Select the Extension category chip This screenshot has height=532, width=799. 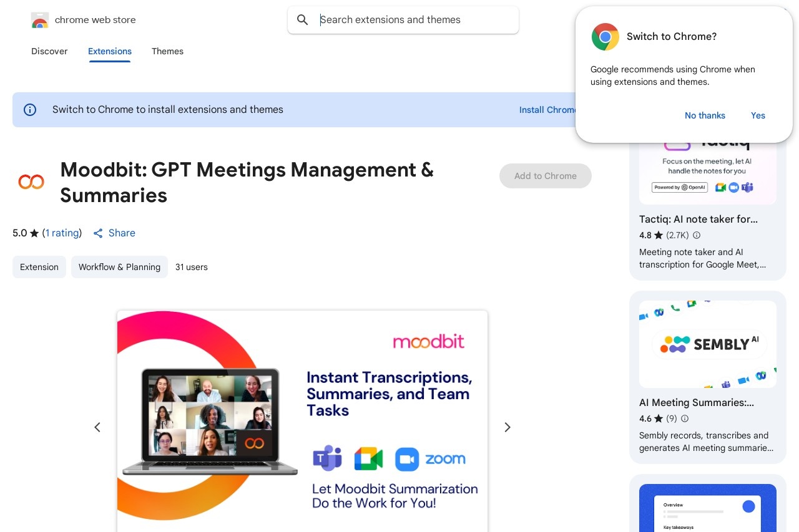point(39,267)
